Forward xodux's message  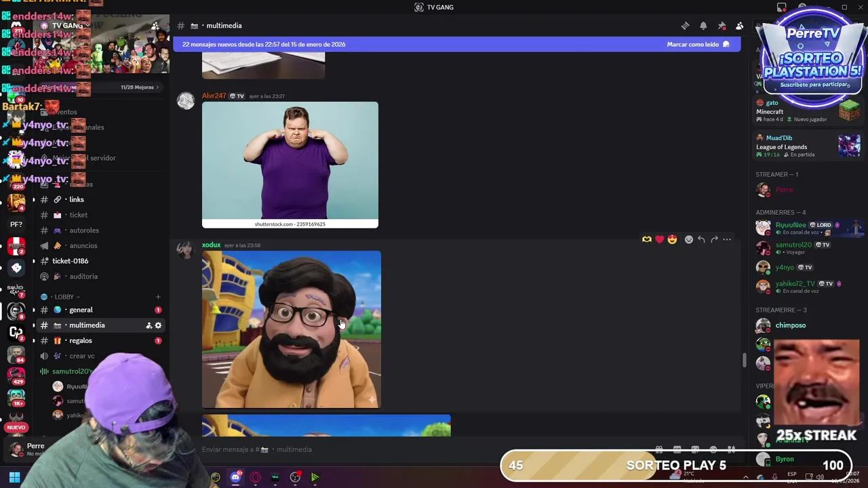tap(714, 239)
